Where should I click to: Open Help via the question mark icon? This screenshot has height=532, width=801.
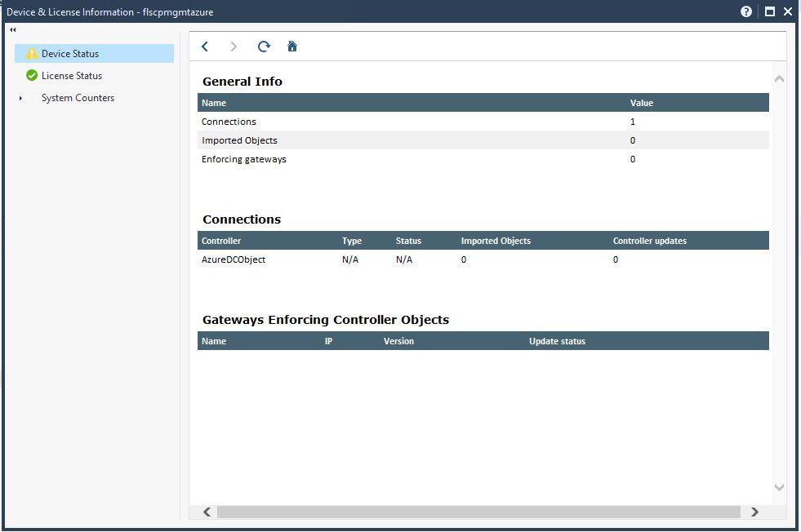click(745, 11)
